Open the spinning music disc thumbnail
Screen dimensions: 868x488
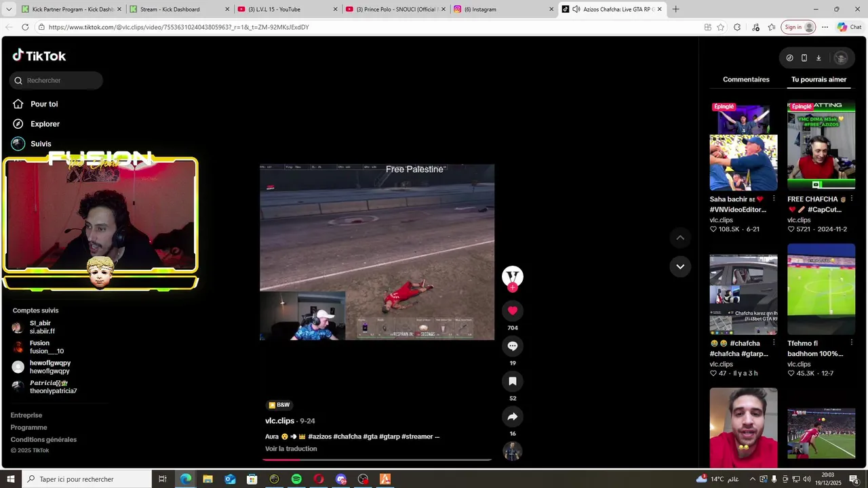point(513,451)
